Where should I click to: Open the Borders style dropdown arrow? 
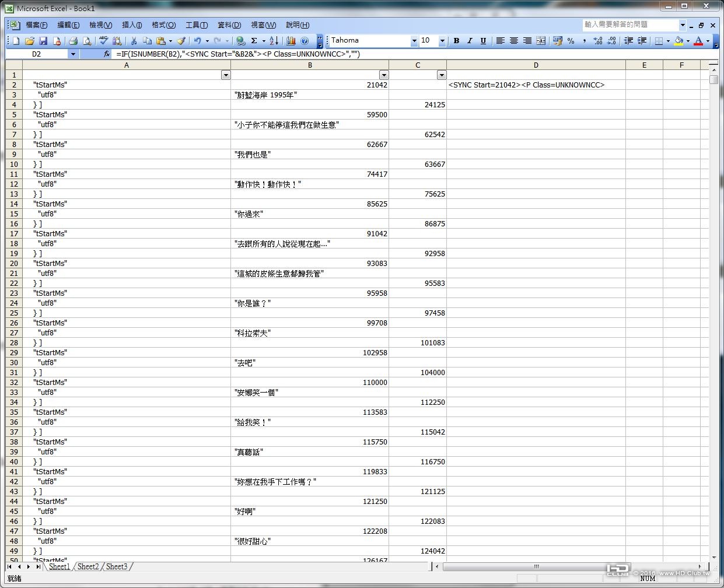[x=668, y=41]
